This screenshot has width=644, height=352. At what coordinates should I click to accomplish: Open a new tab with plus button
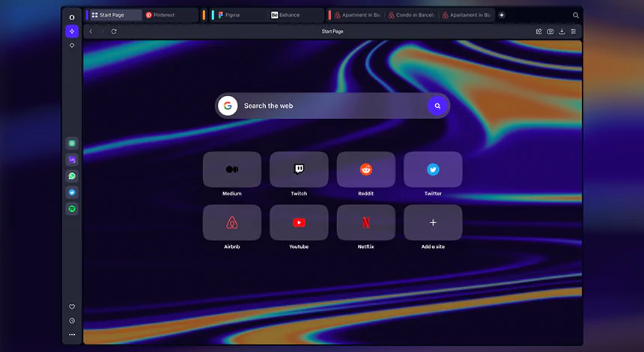(x=502, y=15)
